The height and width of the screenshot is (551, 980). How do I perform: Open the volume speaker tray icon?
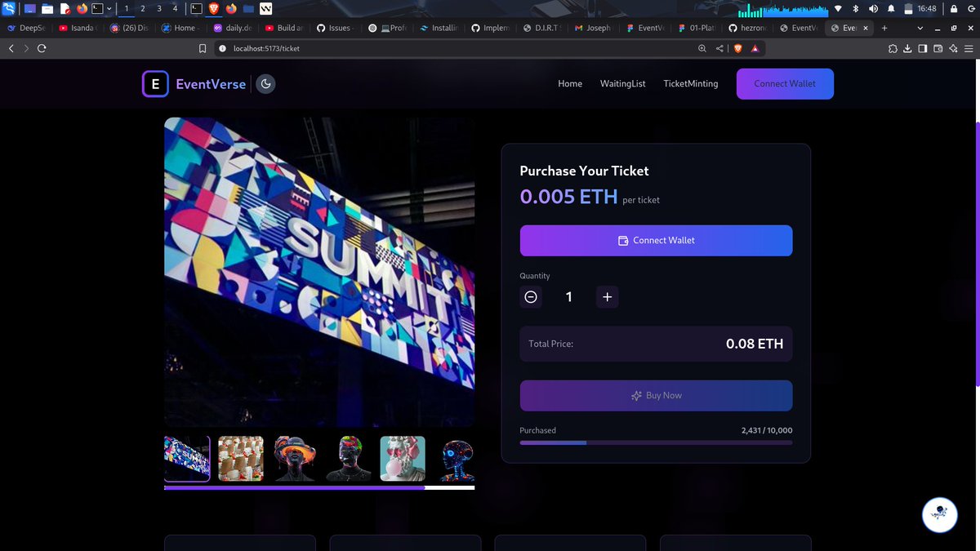(873, 9)
